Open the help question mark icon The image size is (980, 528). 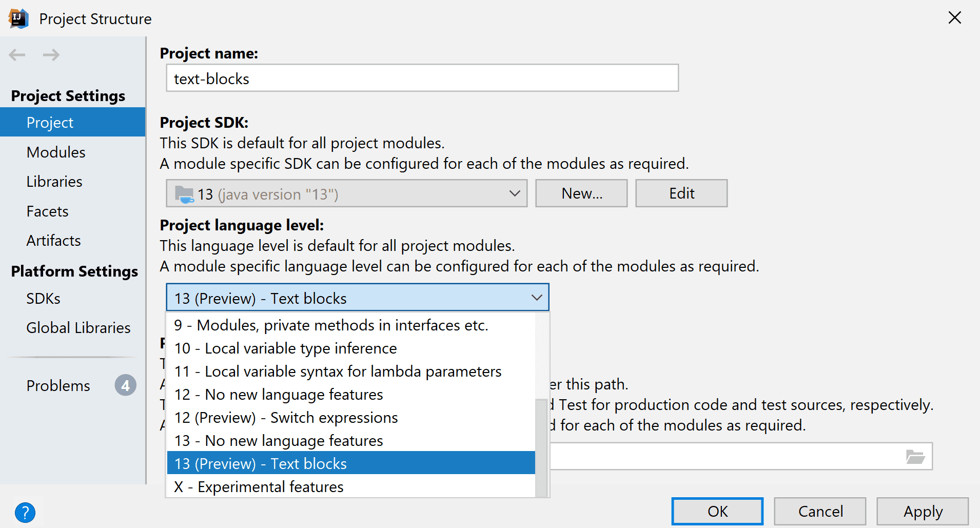(25, 512)
